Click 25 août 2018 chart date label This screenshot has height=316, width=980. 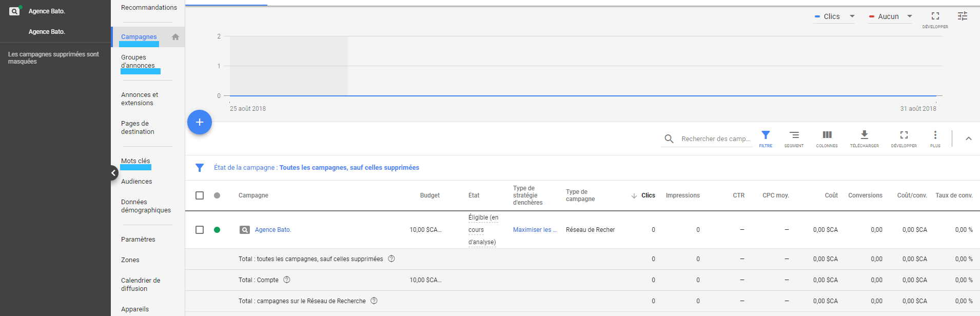point(248,109)
